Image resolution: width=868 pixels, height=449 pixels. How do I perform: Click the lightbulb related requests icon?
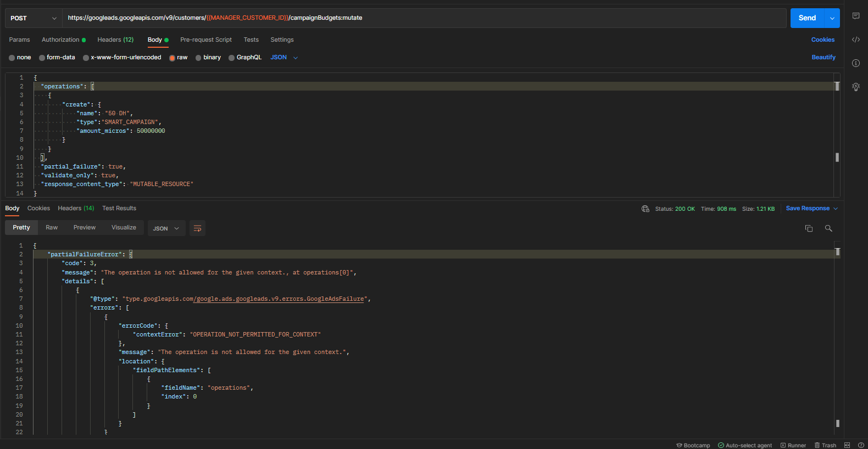[x=856, y=87]
